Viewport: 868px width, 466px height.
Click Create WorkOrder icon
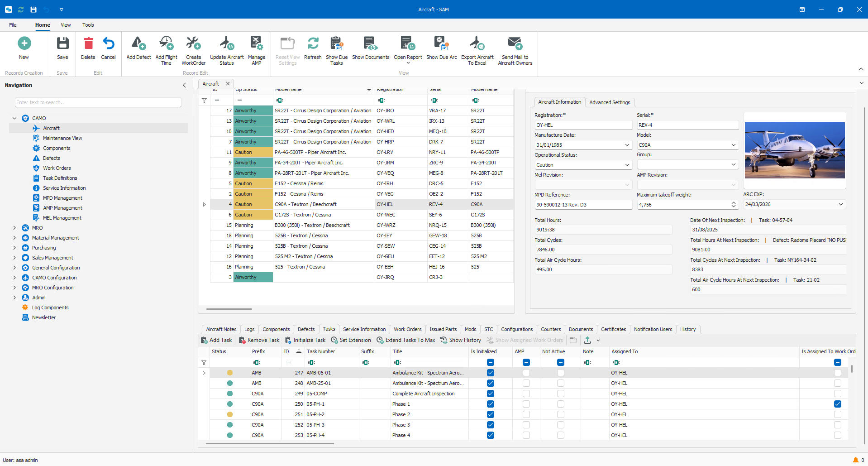(x=194, y=43)
